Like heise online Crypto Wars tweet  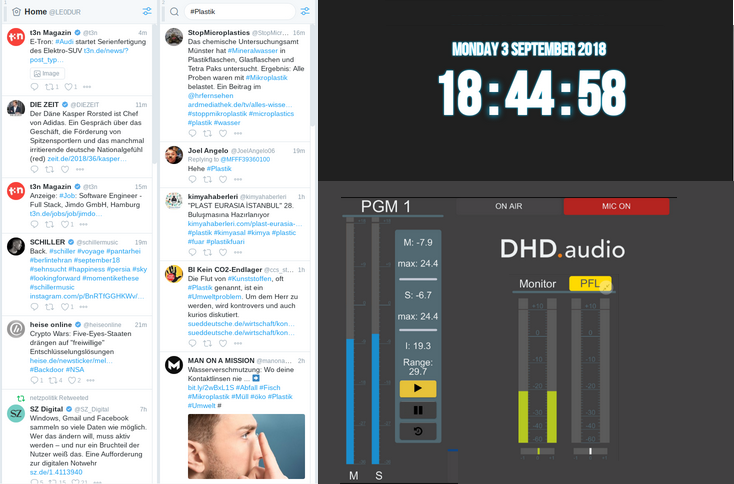click(72, 380)
